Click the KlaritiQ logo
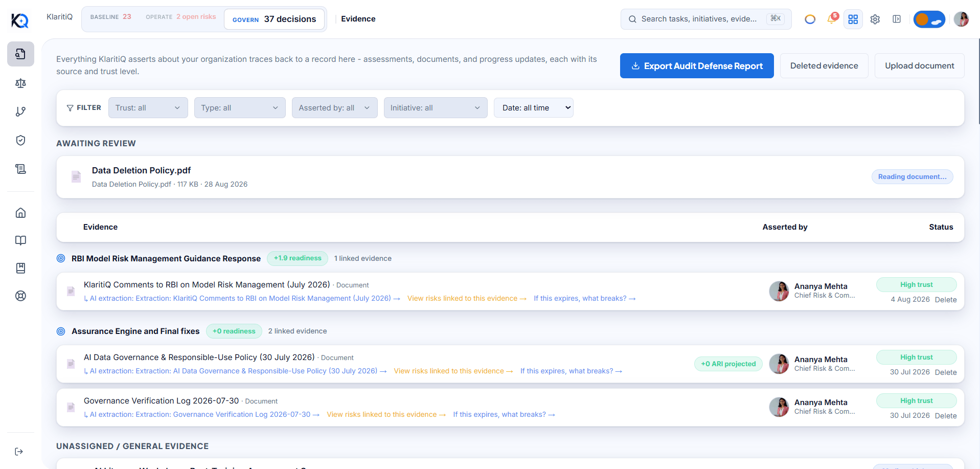 click(x=20, y=20)
